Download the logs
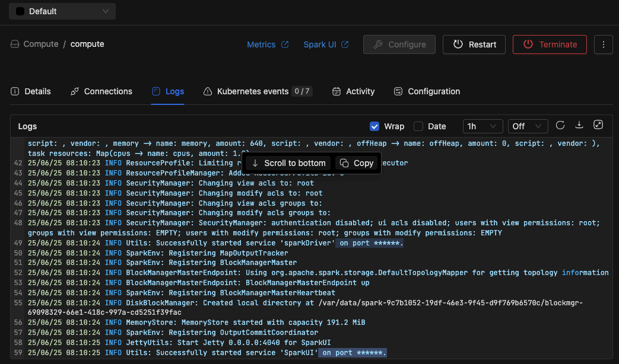619x364 pixels. [579, 125]
